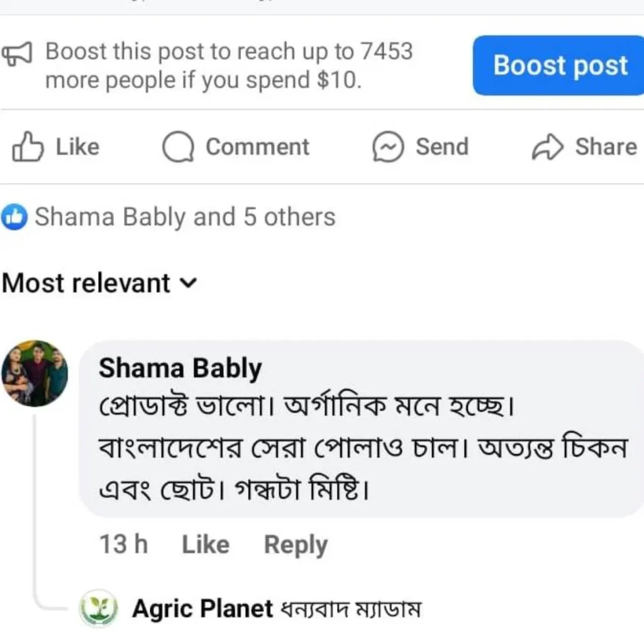
Task: View Shama Bably and 5 others reactions
Action: tap(185, 217)
